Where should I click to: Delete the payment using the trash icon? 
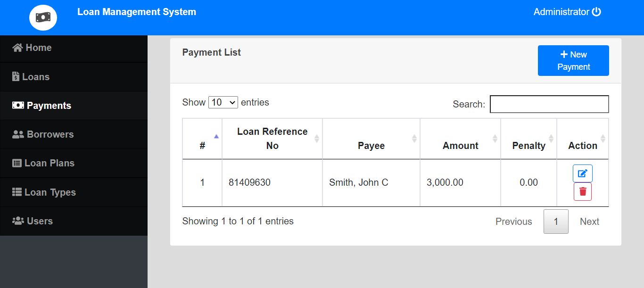click(x=582, y=191)
